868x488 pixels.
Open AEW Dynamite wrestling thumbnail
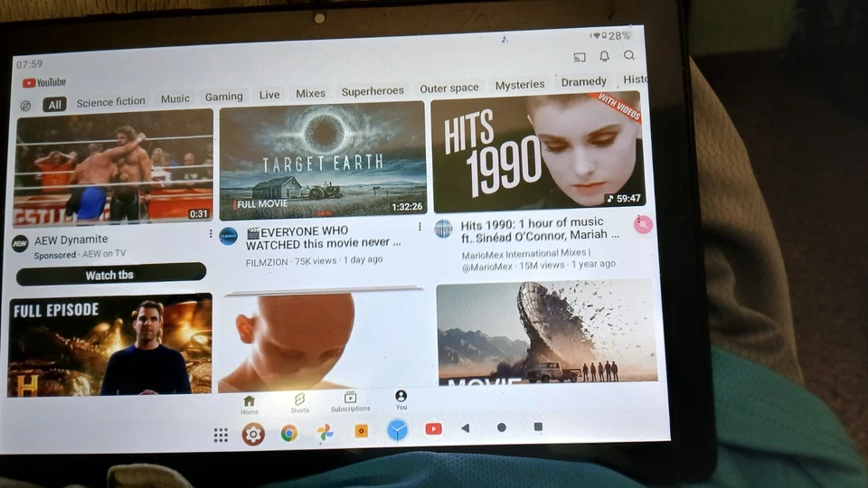(114, 166)
